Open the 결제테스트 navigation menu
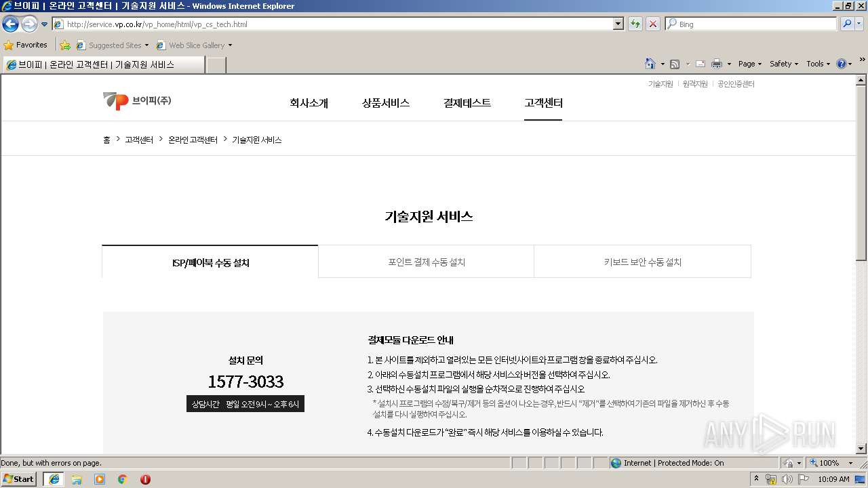 467,103
